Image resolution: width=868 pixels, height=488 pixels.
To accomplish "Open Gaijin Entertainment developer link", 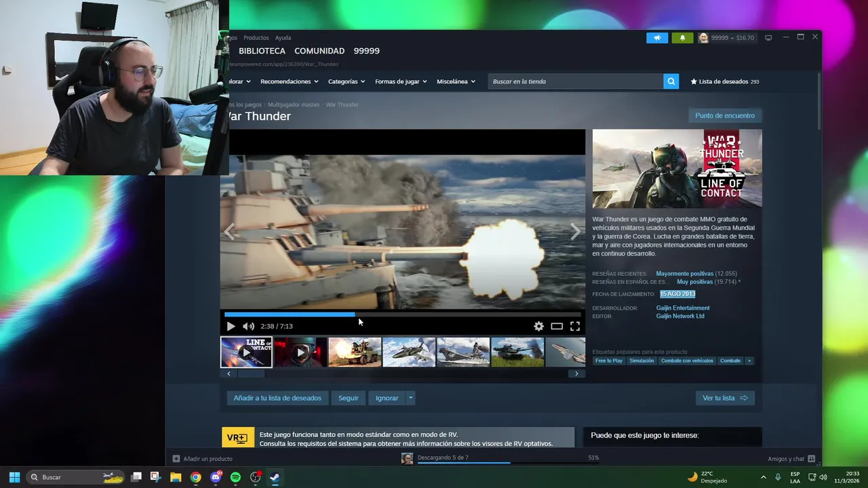I will click(683, 308).
